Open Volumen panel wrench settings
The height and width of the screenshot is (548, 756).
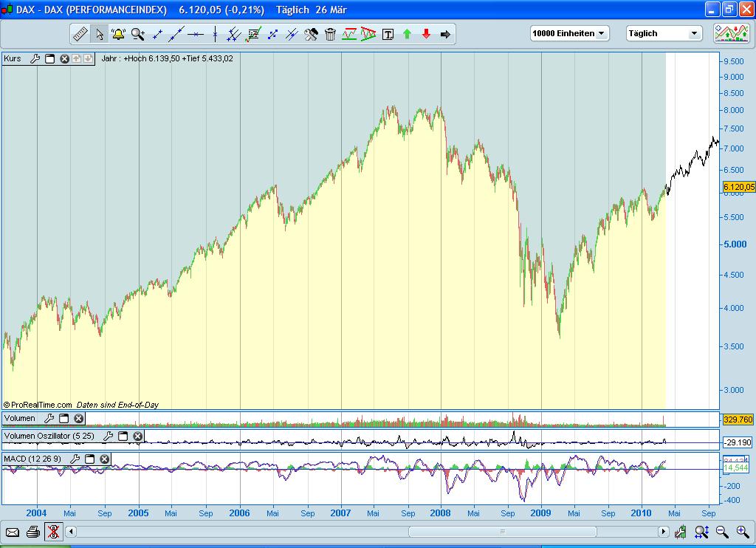[49, 418]
